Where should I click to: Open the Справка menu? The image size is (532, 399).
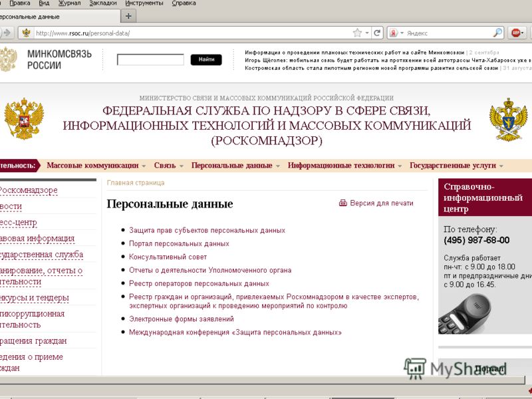click(184, 3)
